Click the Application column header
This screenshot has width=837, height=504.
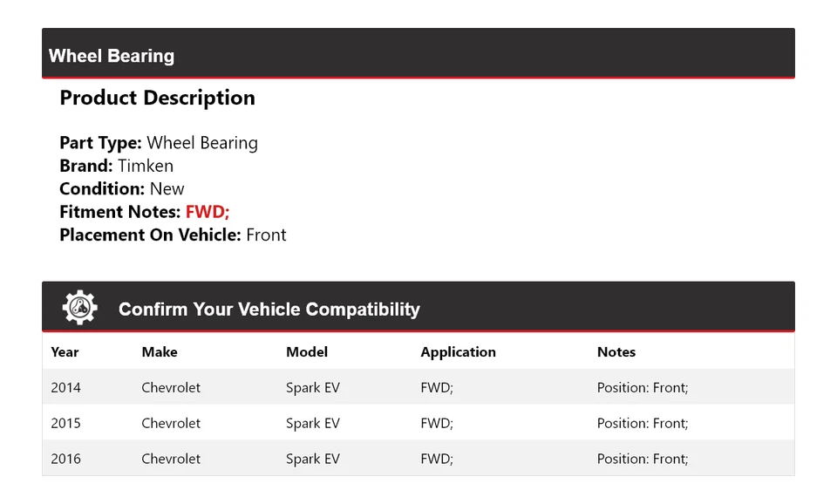[x=458, y=352]
